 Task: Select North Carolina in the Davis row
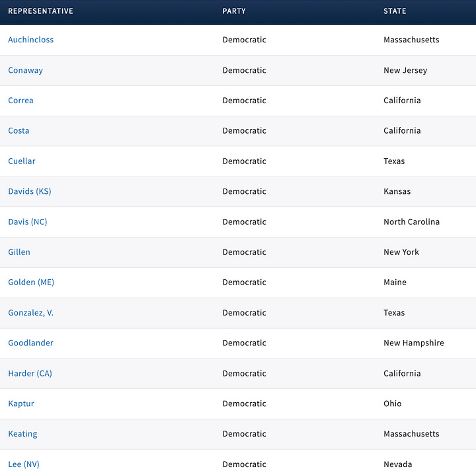coord(411,222)
